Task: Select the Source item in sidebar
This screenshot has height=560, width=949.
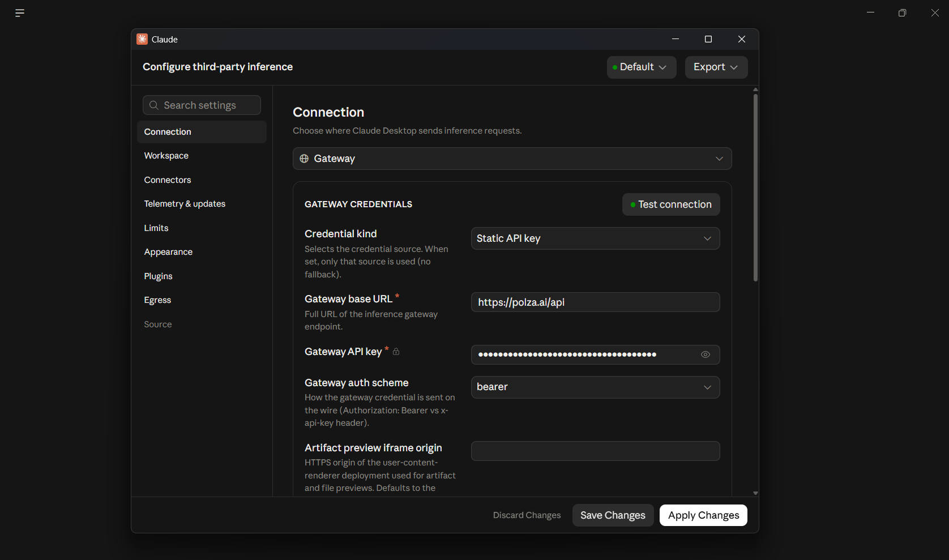Action: click(x=202, y=324)
